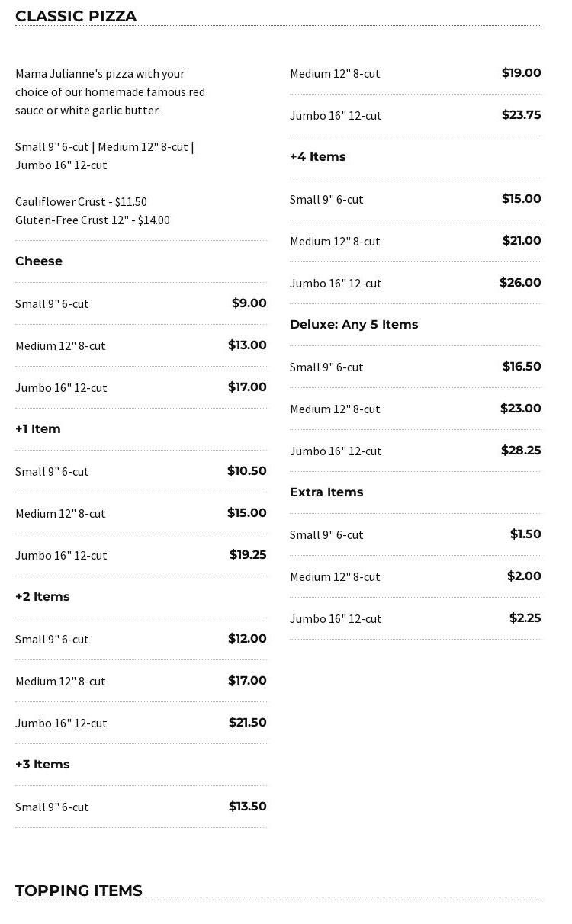Choose the $28.25 deluxe jumbo price
Image resolution: width=572 pixels, height=924 pixels.
(521, 450)
